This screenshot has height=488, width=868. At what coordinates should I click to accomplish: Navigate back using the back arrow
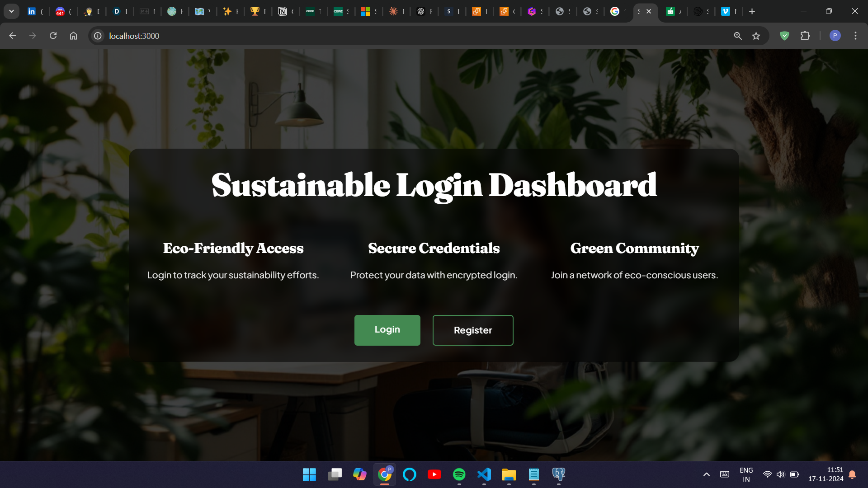point(12,36)
